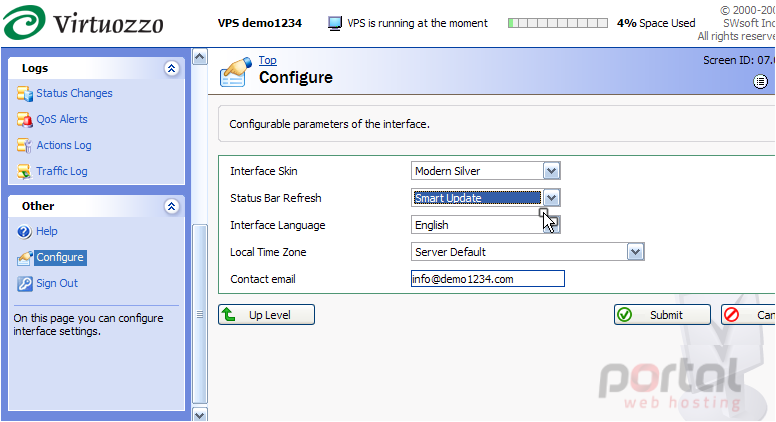Click the Sign Out link
Image resolution: width=776 pixels, height=422 pixels.
tap(57, 283)
